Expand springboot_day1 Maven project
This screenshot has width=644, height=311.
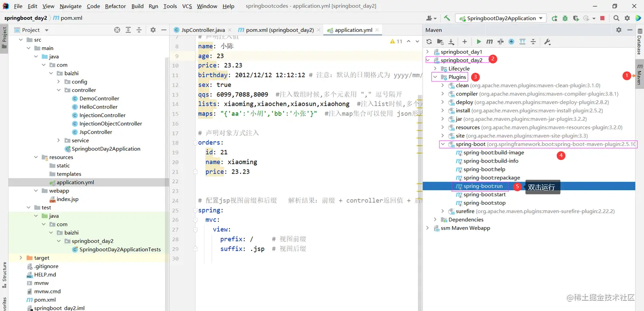[x=428, y=52]
